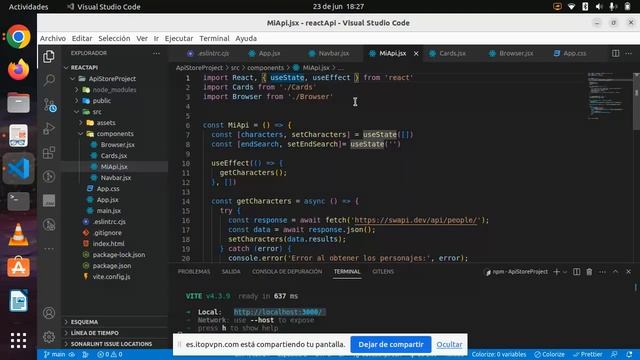Viewport: 640px width, 360px height.
Task: Open package.json in the explorer tree
Action: point(111,266)
